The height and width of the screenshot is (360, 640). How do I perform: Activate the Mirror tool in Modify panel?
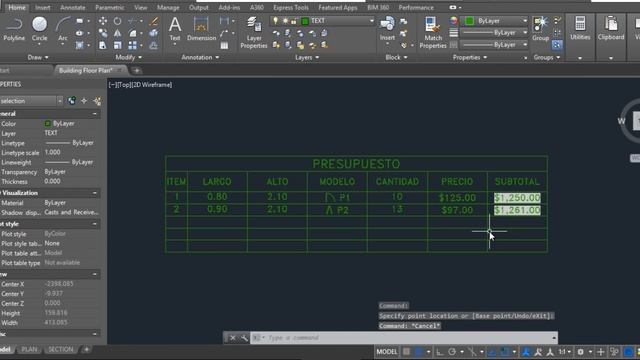point(118,33)
